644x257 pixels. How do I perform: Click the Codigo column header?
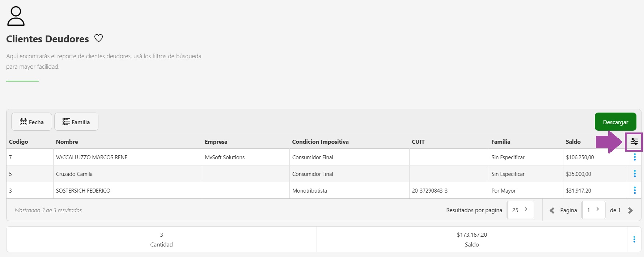pos(18,142)
